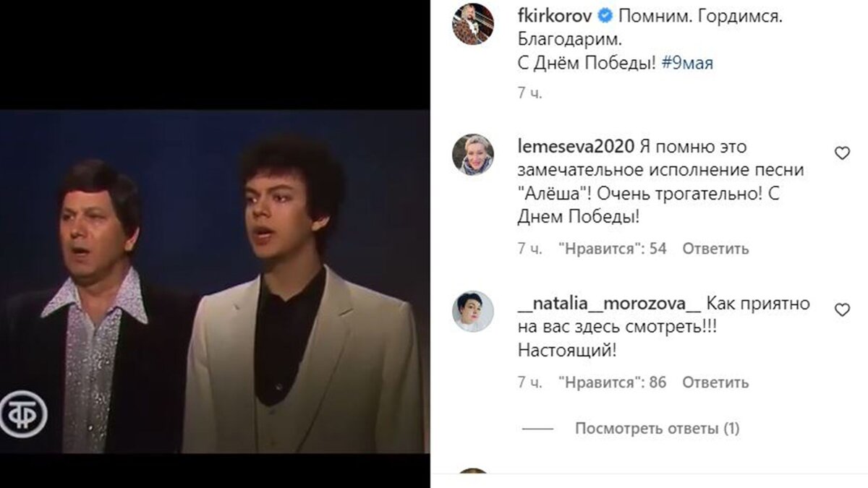Open __natalia__morozova__'s profile avatar
Screen dimensions: 868x488
point(473,310)
